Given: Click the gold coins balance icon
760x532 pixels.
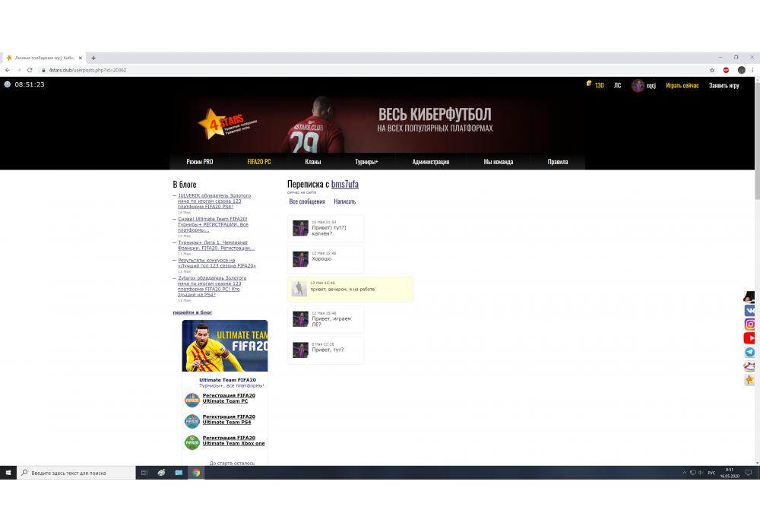Looking at the screenshot, I should [x=589, y=84].
